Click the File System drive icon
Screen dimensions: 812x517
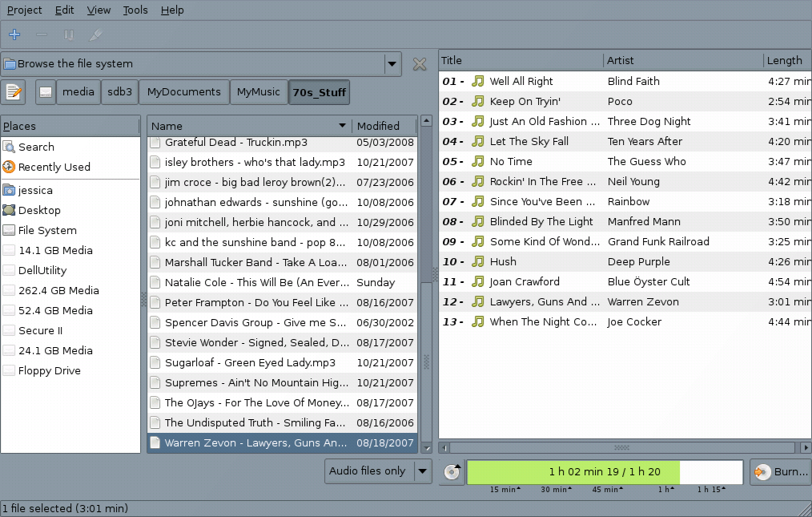(x=9, y=230)
